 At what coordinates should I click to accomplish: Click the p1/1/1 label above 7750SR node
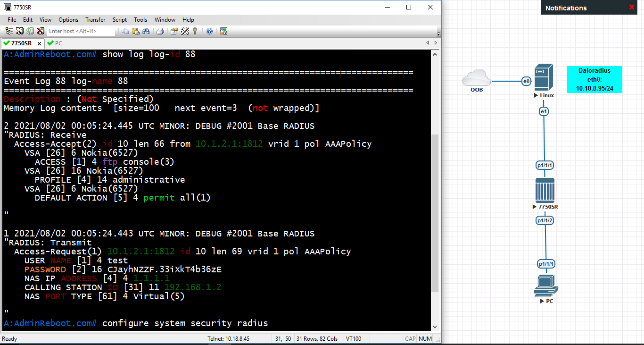(x=545, y=165)
